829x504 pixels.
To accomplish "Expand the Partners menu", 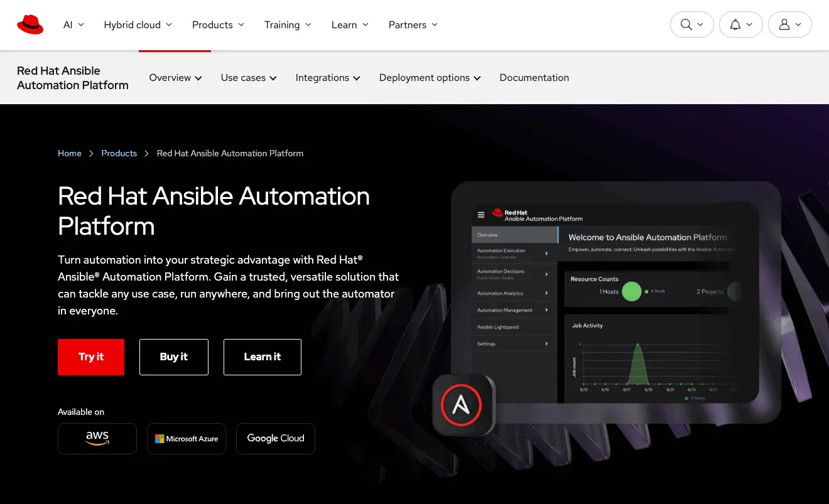I will 413,24.
